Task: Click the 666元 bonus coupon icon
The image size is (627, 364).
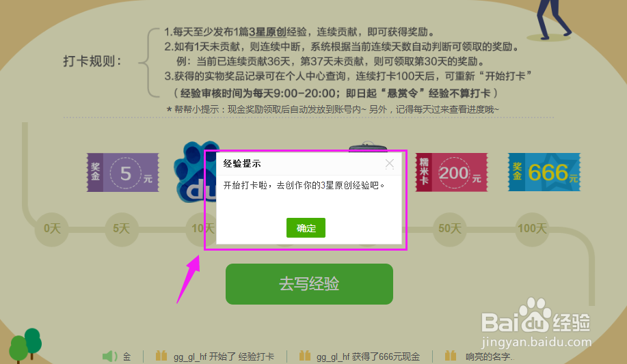Action: click(544, 172)
